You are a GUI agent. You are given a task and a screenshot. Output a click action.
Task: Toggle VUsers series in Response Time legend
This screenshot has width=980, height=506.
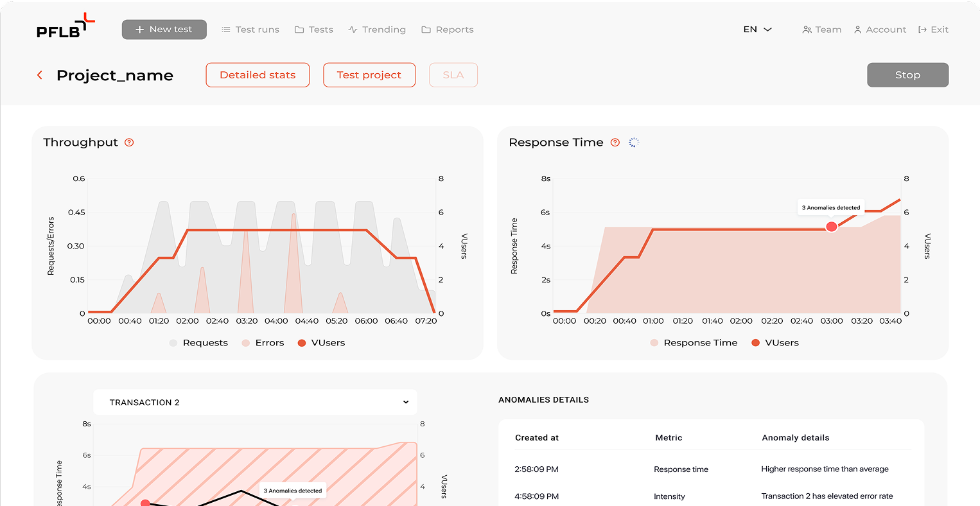[775, 343]
